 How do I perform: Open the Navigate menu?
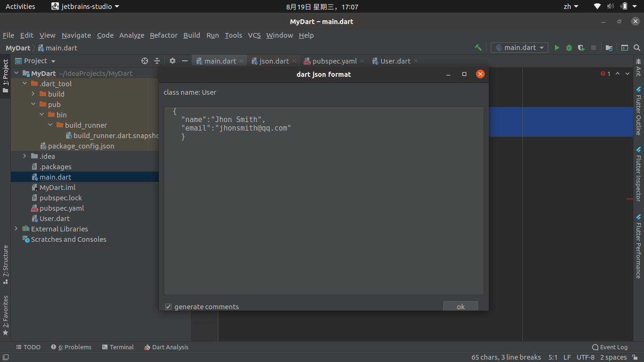tap(76, 35)
